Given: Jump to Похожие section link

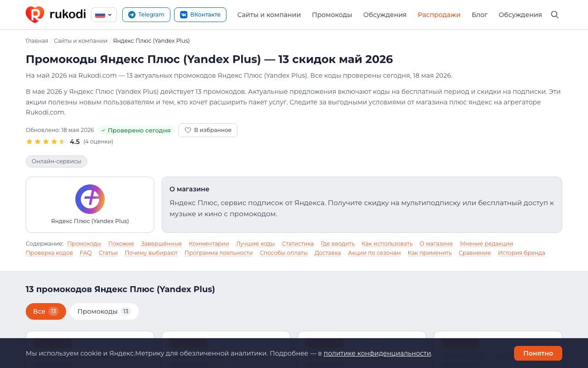Looking at the screenshot, I should click(x=121, y=244).
